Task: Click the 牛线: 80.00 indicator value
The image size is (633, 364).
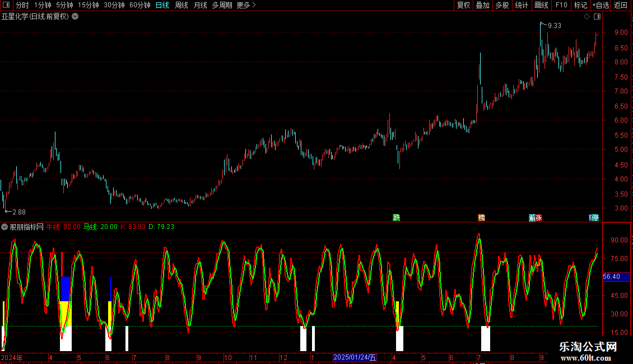Action: 63,227
